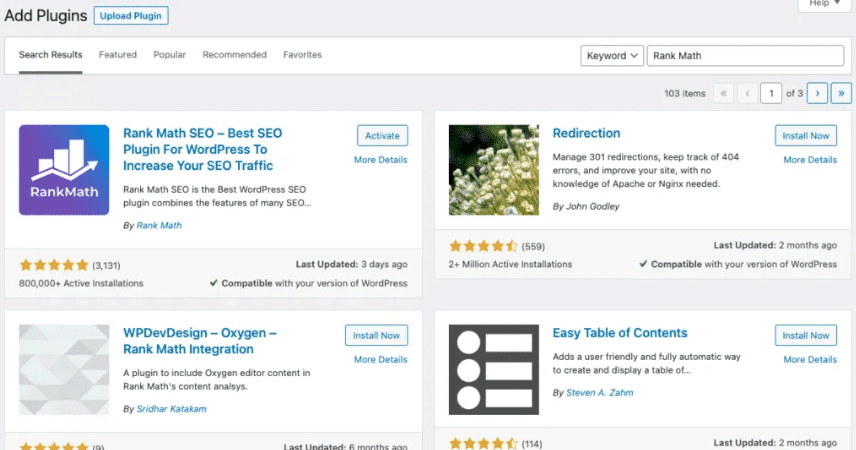856x450 pixels.
Task: Open the Rank Math author link
Action: pos(159,226)
